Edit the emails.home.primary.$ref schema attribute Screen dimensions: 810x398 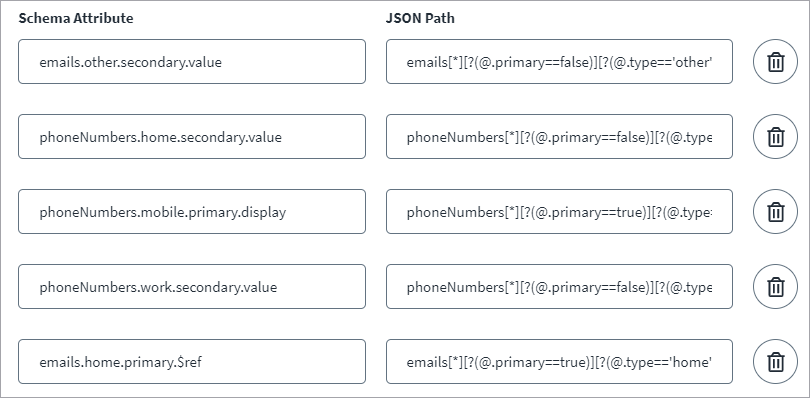pos(192,361)
